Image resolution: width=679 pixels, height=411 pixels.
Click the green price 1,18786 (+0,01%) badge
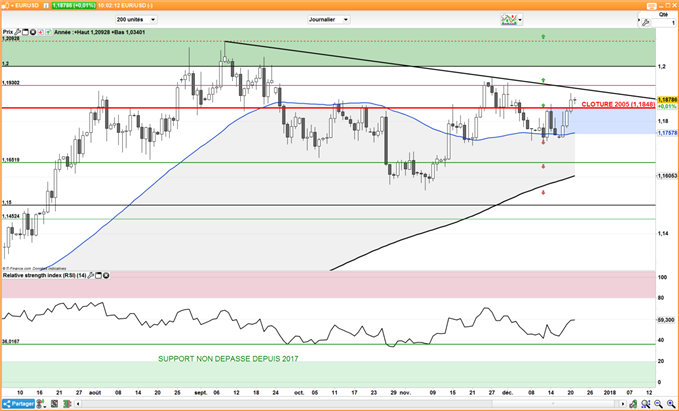pos(74,6)
